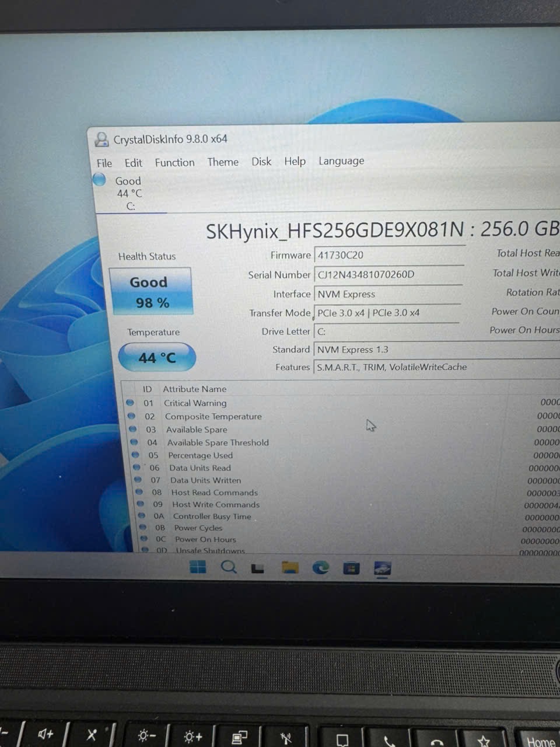
Task: Select the Critical Warning attribute row
Action: [195, 403]
